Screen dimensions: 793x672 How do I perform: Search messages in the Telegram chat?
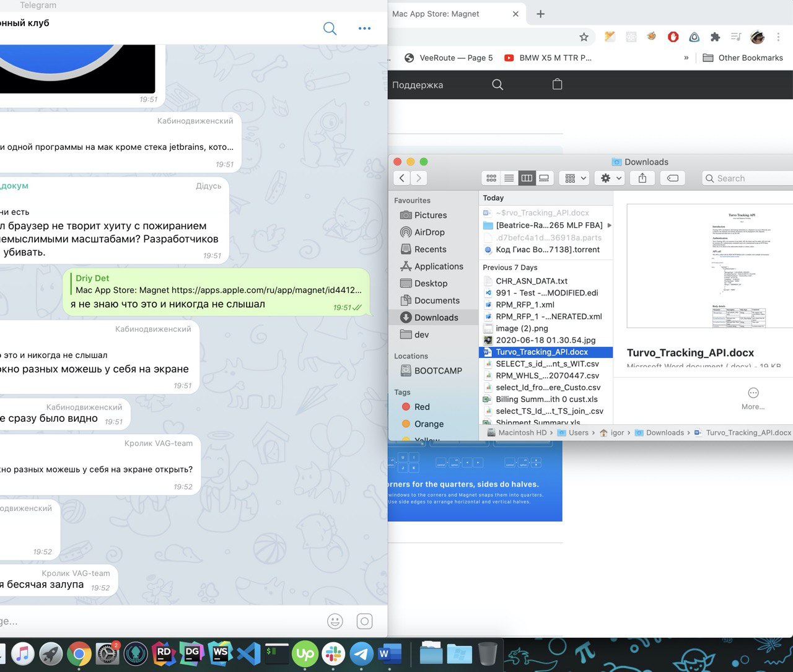[330, 28]
